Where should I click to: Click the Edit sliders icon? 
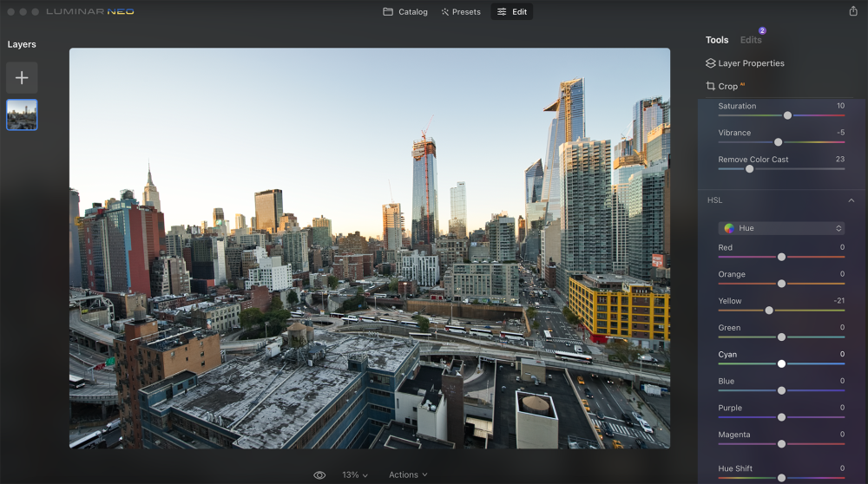pos(502,11)
